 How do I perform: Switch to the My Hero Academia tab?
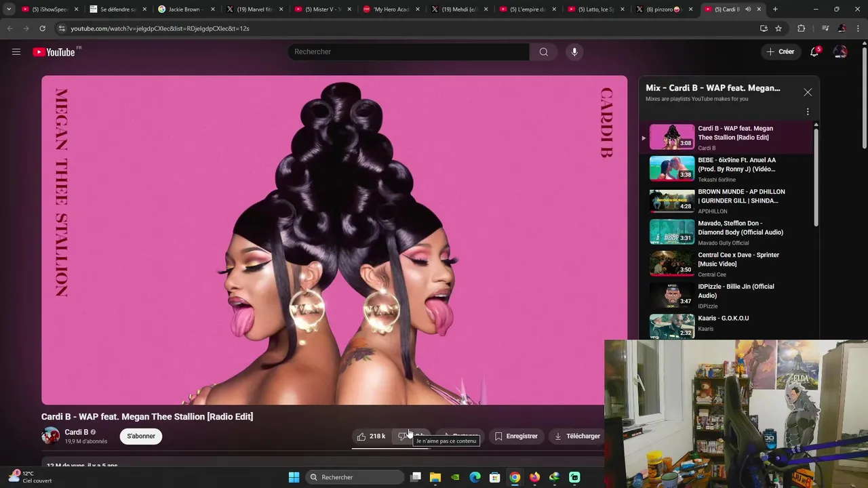(390, 9)
